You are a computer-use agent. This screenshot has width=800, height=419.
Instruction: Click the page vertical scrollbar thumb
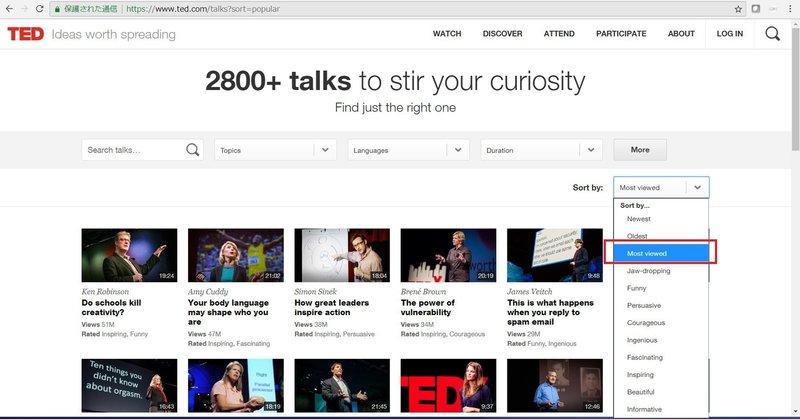(x=795, y=87)
